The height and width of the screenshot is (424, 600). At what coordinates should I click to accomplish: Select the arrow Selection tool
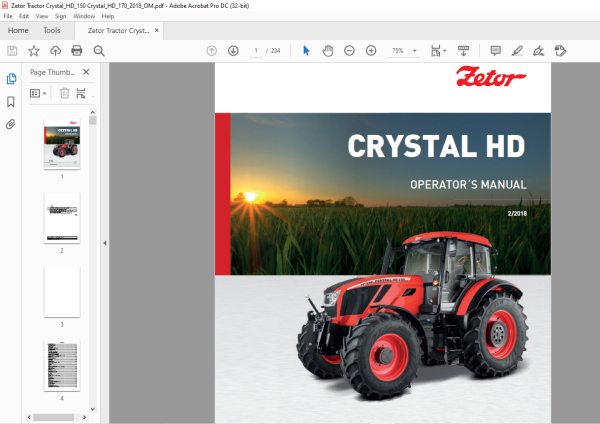tap(306, 51)
